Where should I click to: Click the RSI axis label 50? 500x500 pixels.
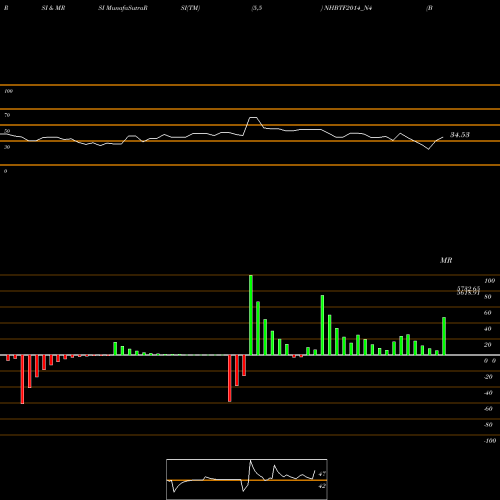7,131
